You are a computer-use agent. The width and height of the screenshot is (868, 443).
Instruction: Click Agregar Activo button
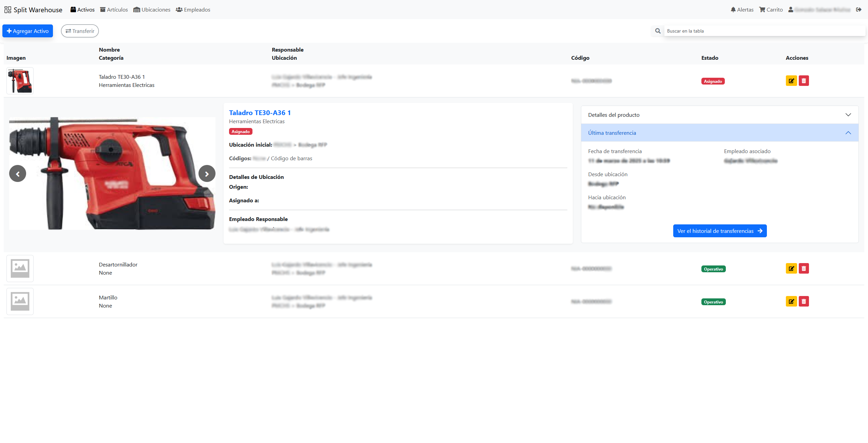tap(27, 31)
